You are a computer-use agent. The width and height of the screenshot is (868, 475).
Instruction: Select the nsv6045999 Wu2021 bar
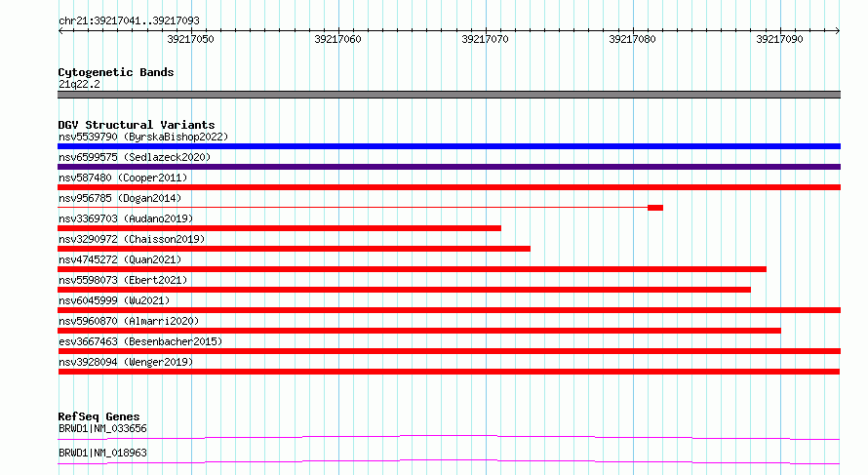[x=449, y=310]
